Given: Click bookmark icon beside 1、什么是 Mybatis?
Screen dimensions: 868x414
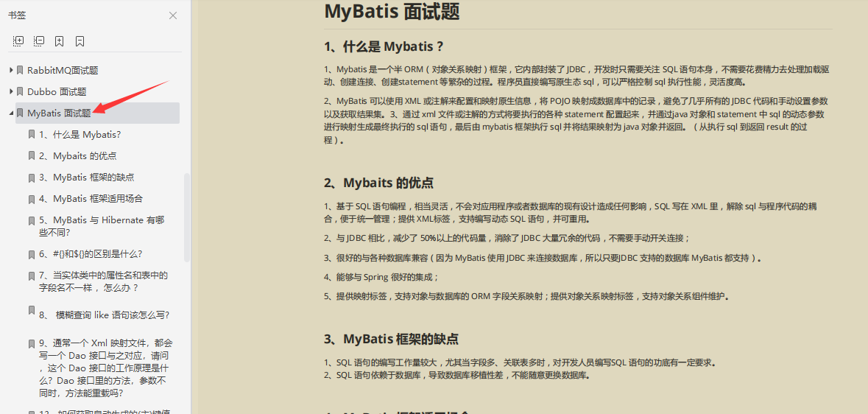Looking at the screenshot, I should point(32,134).
